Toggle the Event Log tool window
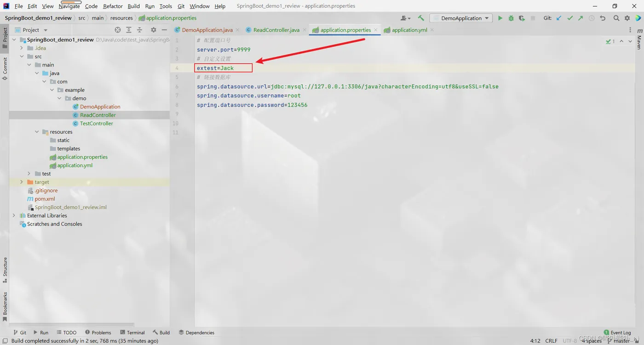 617,333
